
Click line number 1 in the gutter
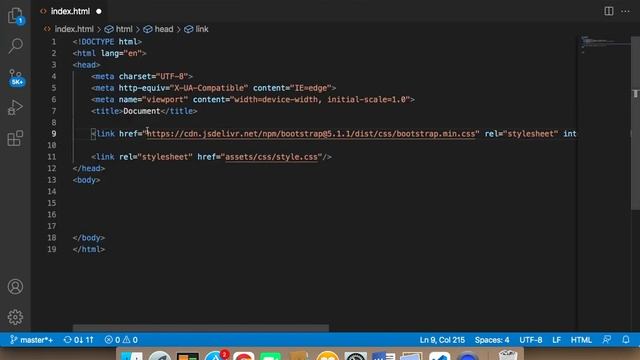[x=53, y=42]
